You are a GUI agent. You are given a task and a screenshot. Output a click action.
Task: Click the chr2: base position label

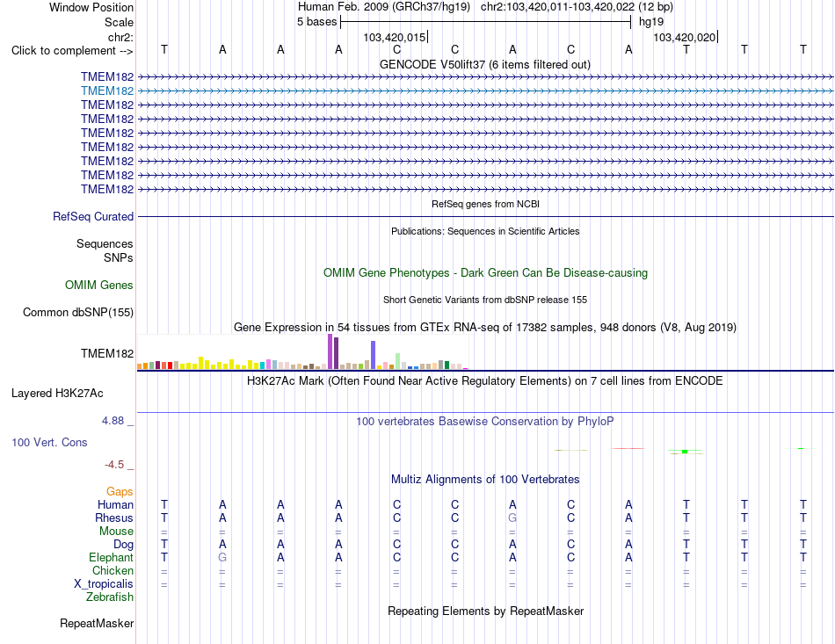coord(120,37)
